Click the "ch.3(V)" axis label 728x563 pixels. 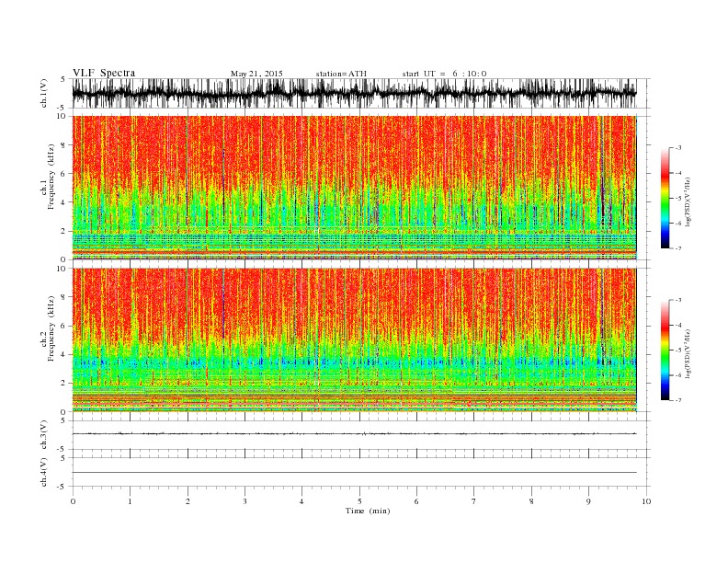(x=44, y=435)
